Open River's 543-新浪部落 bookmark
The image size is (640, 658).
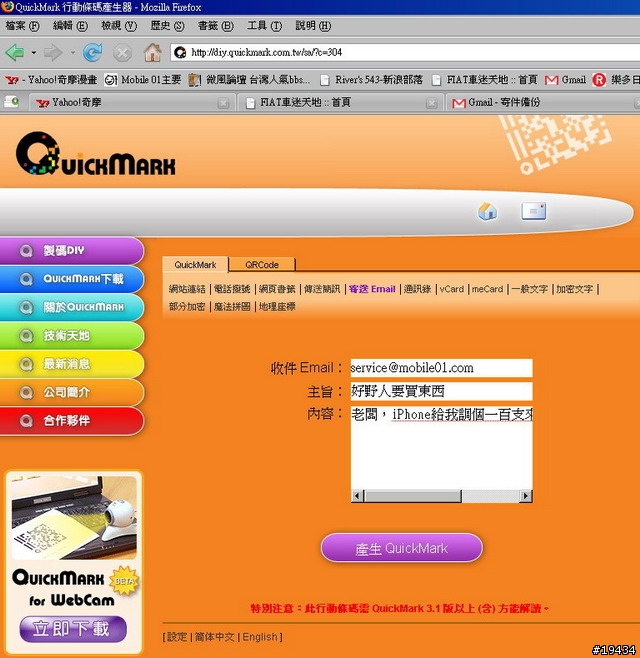click(371, 80)
